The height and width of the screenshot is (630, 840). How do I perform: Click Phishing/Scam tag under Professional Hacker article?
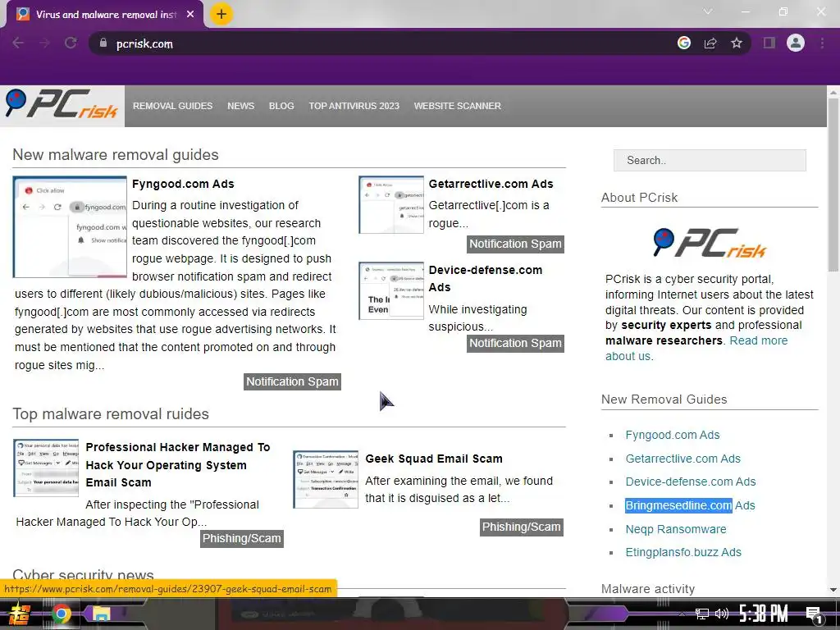pyautogui.click(x=242, y=538)
